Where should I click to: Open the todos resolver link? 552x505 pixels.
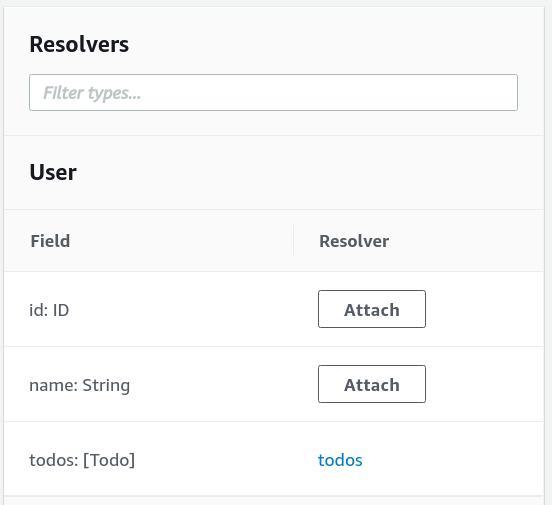click(340, 460)
